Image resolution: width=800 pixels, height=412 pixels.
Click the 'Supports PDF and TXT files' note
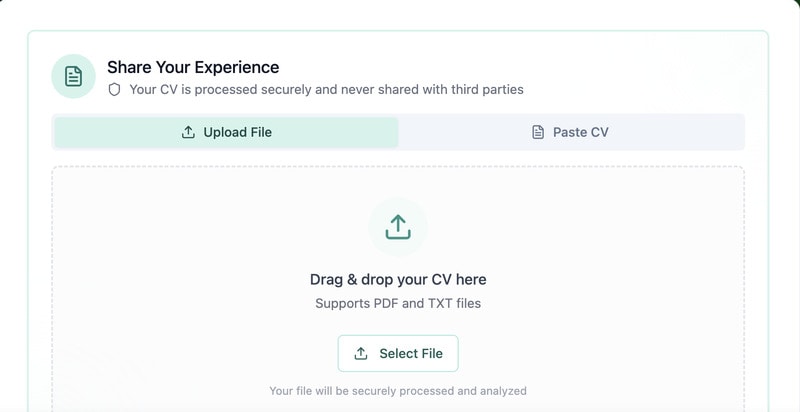pyautogui.click(x=398, y=303)
